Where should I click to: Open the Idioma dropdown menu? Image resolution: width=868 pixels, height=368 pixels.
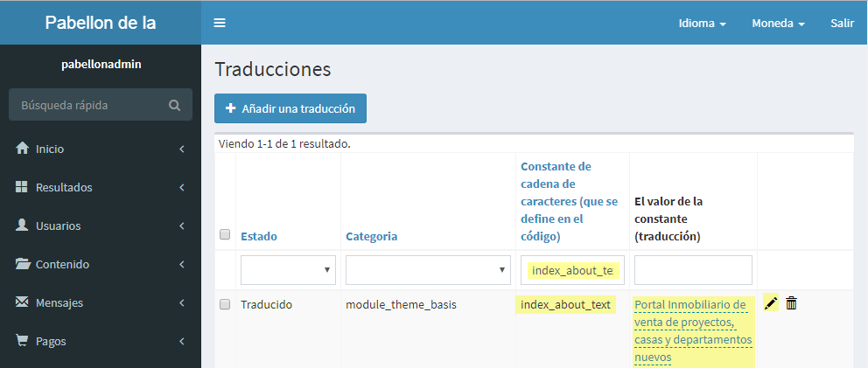pyautogui.click(x=702, y=23)
